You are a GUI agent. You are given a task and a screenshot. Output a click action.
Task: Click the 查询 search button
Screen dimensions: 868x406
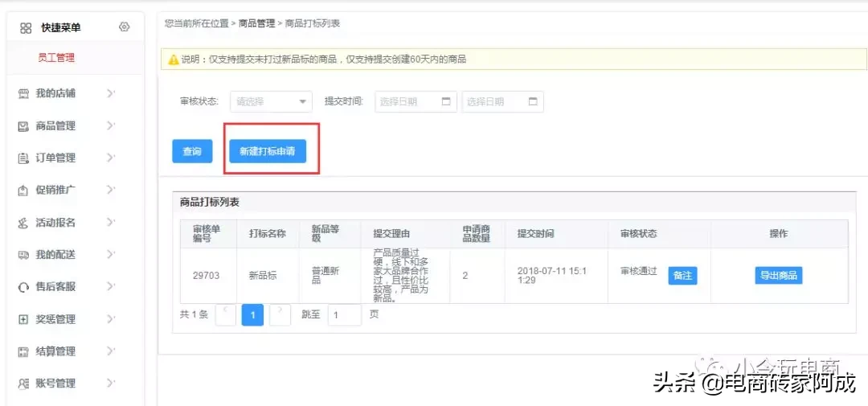[192, 151]
